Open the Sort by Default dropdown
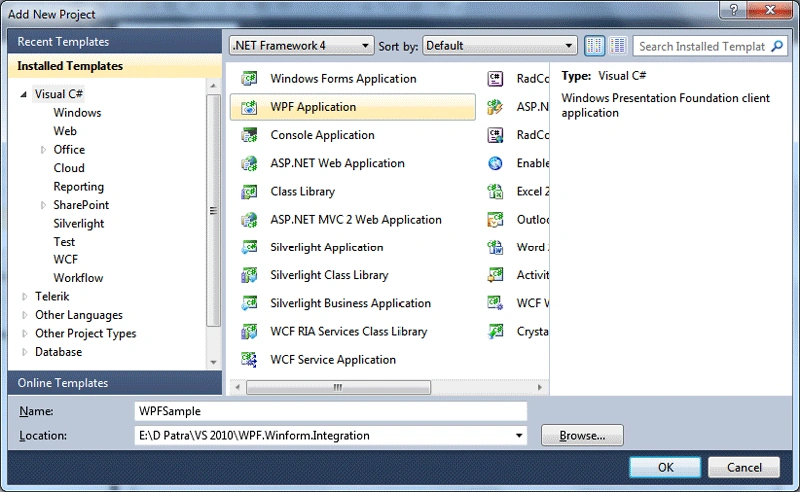The image size is (800, 492). (500, 46)
